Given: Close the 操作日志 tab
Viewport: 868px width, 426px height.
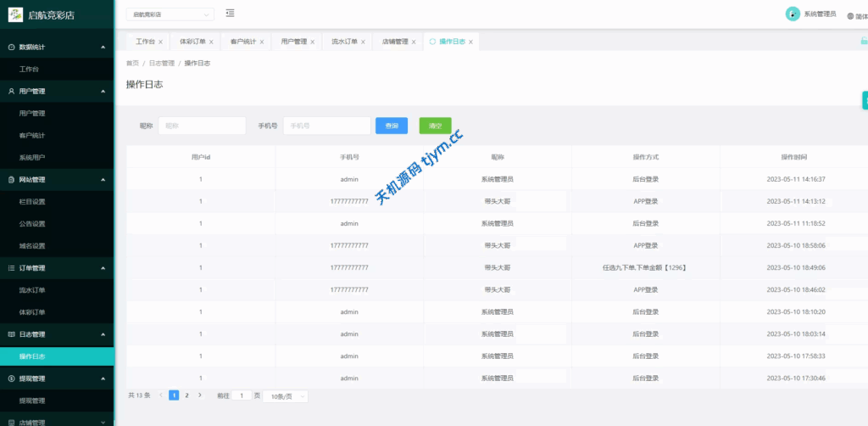Looking at the screenshot, I should (x=471, y=42).
